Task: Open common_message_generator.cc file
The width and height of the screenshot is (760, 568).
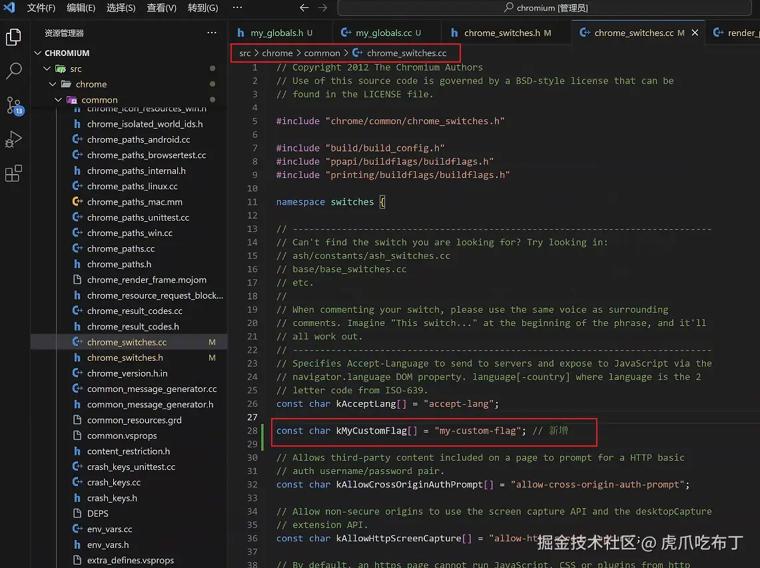Action: [x=152, y=389]
